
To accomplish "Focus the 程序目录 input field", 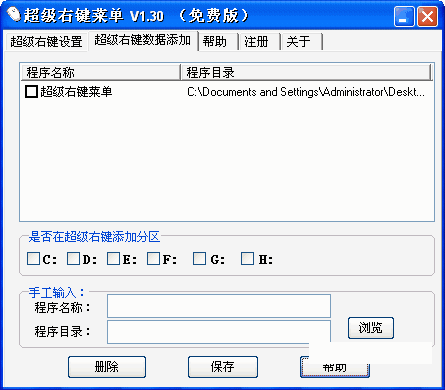I will coord(219,332).
